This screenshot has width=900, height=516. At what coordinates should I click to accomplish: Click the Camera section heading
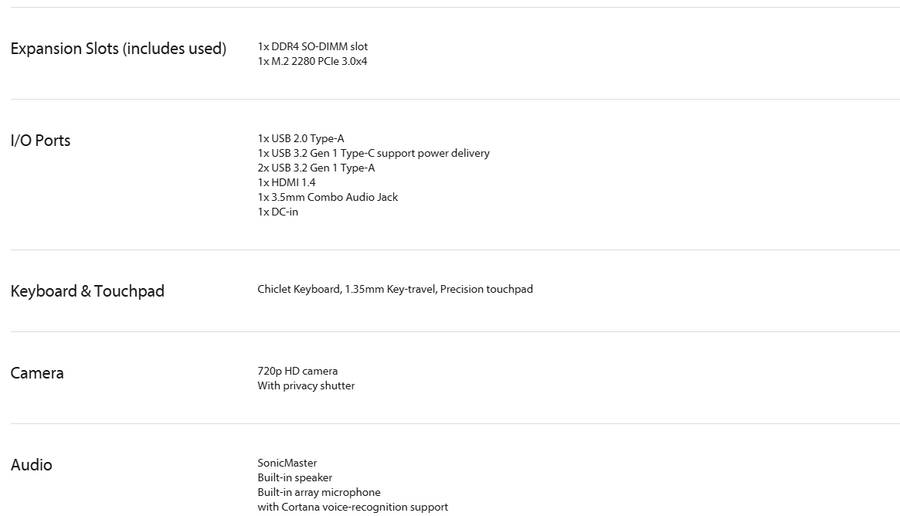[37, 374]
